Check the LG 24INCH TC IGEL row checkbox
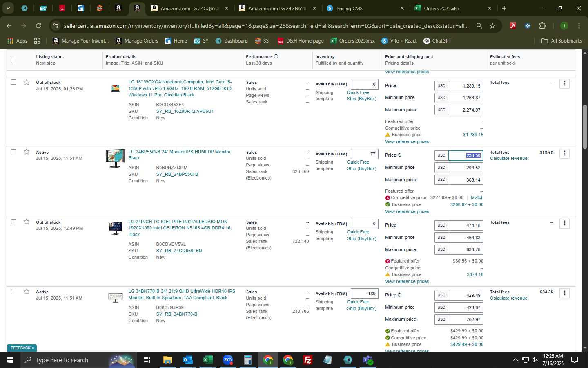The width and height of the screenshot is (588, 368). (13, 222)
